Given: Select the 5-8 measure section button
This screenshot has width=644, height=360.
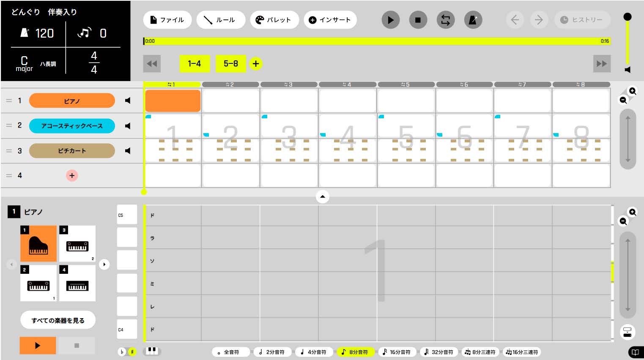Looking at the screenshot, I should 231,64.
